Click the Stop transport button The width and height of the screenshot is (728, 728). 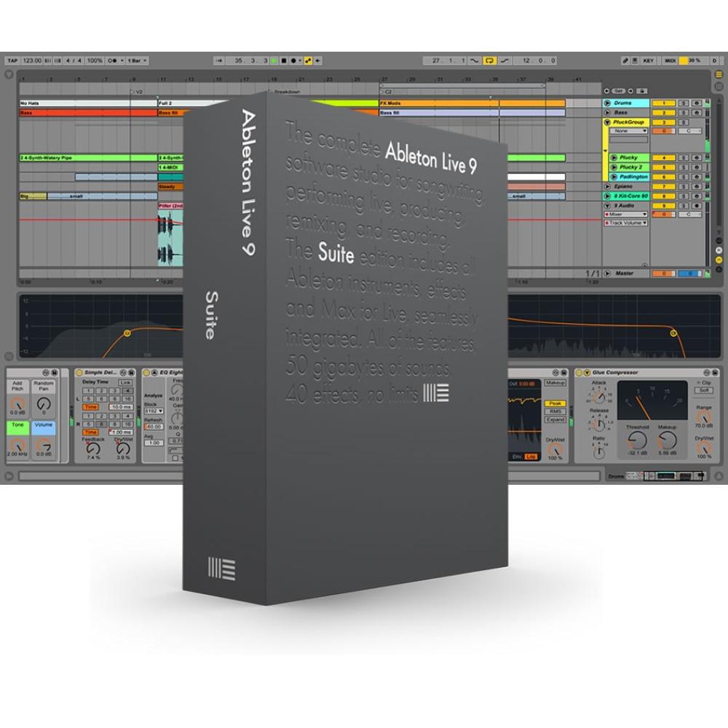284,61
